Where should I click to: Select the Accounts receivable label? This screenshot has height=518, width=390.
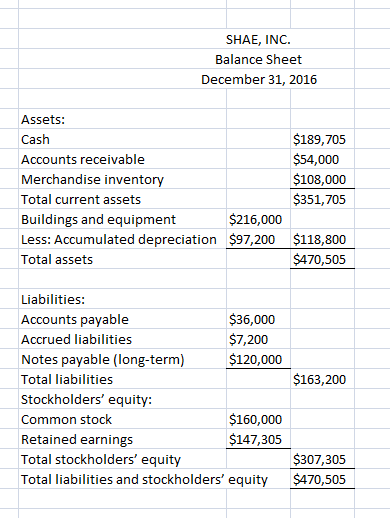tap(83, 159)
